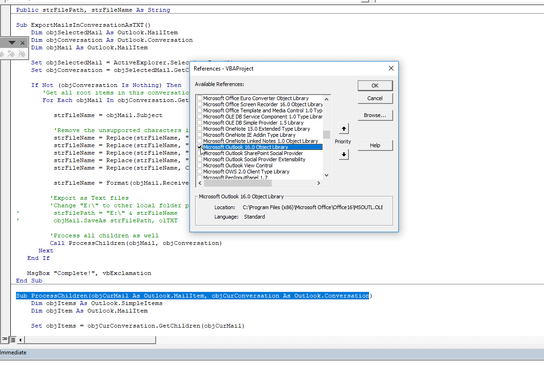The height and width of the screenshot is (392, 544).
Task: Close the floating bookmark toolbar
Action: coord(23,43)
